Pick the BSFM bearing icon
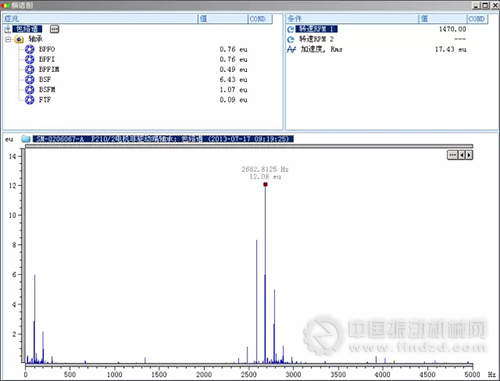The width and height of the screenshot is (500, 381). click(30, 90)
